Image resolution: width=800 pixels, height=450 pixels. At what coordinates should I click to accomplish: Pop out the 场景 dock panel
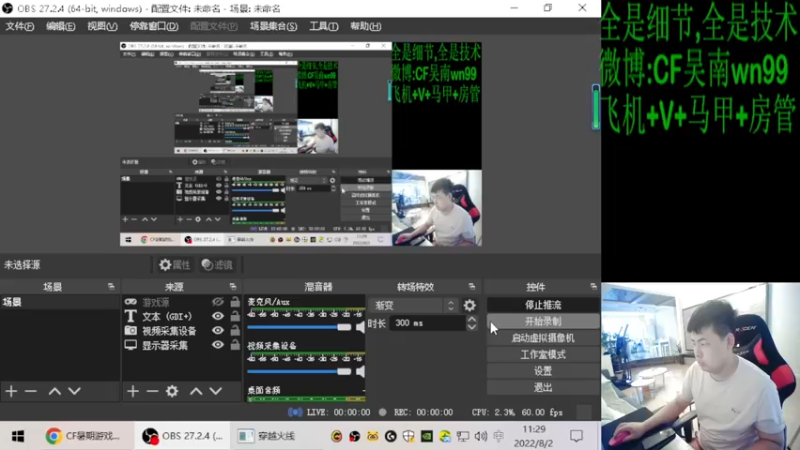pos(111,287)
